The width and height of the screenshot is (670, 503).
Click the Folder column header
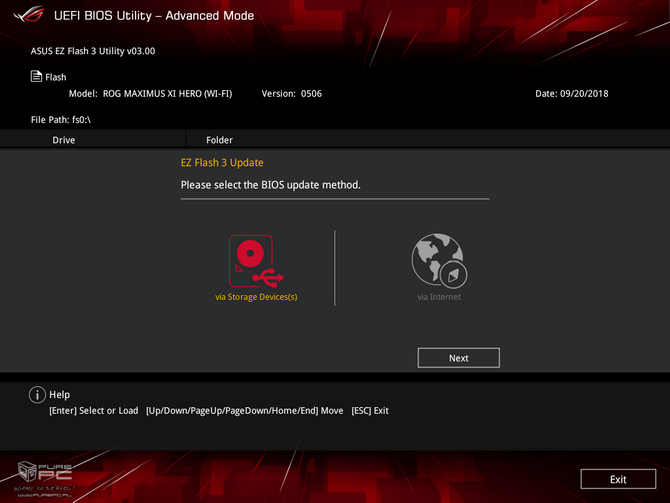coord(219,140)
